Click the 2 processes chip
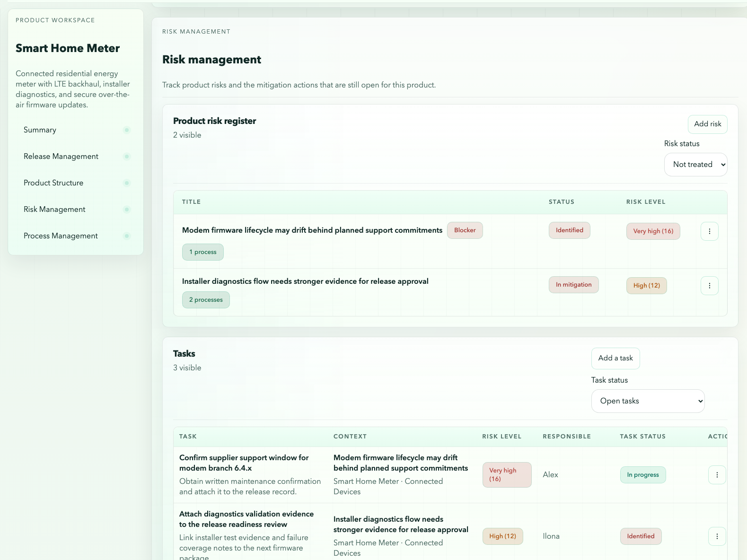747x560 pixels. [206, 300]
